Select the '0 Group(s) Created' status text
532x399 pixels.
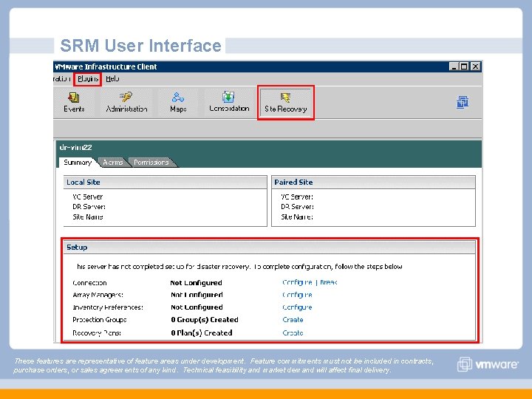(205, 320)
